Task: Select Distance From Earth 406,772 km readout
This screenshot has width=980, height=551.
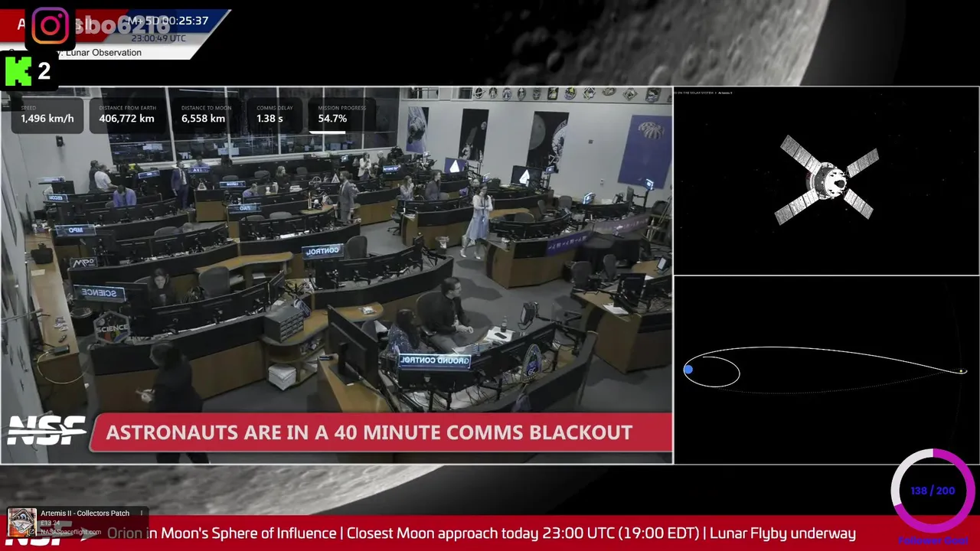Action: point(126,115)
